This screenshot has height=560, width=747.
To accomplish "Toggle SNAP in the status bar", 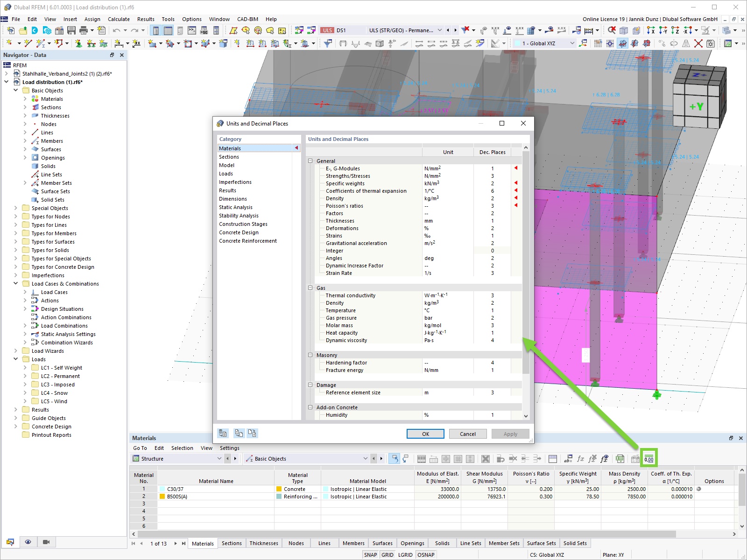I will coord(370,555).
